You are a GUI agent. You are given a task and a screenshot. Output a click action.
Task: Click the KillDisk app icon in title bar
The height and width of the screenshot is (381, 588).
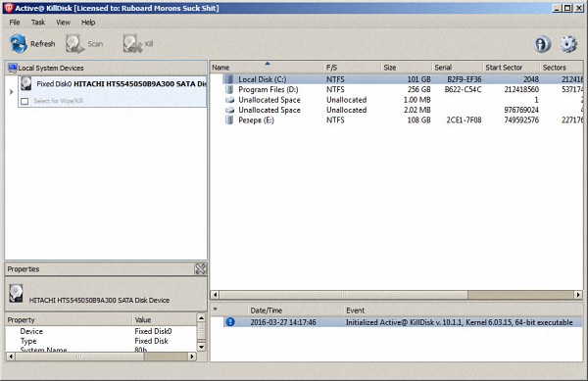(8, 8)
